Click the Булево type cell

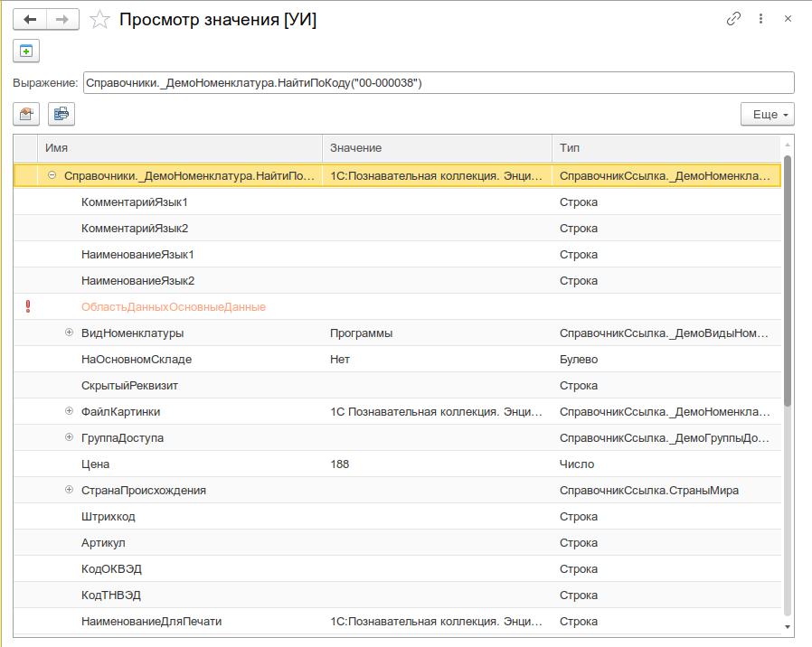[x=666, y=360]
